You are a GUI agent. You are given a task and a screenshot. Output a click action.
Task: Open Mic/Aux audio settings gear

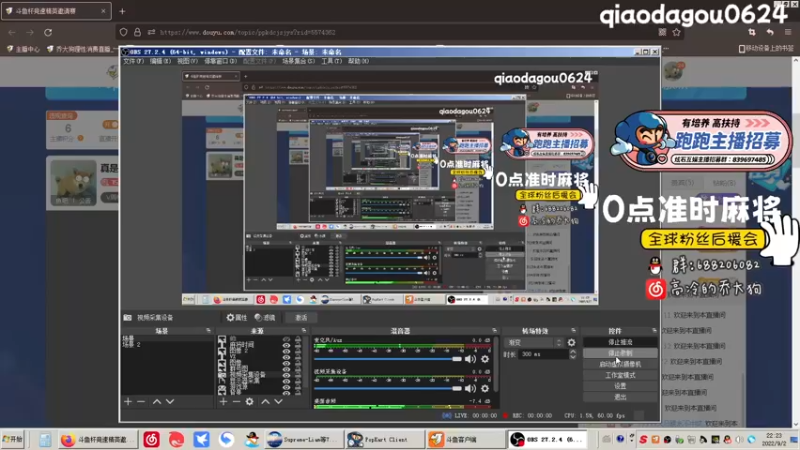pos(485,359)
